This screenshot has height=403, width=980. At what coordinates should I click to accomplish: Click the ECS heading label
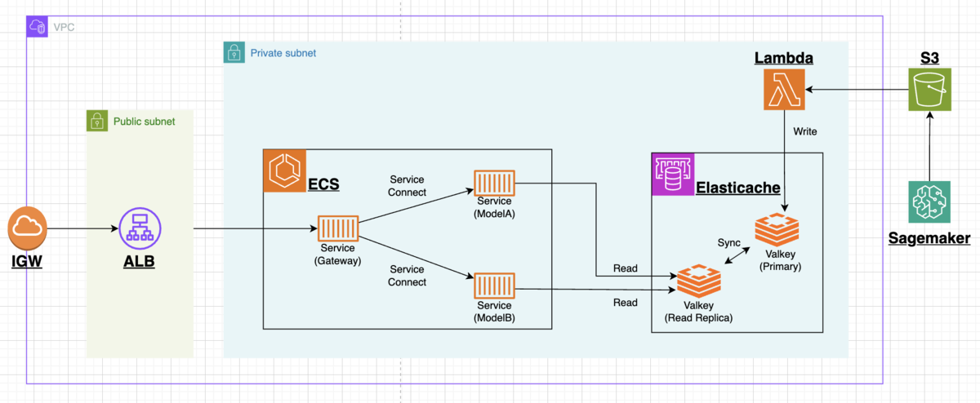(323, 185)
